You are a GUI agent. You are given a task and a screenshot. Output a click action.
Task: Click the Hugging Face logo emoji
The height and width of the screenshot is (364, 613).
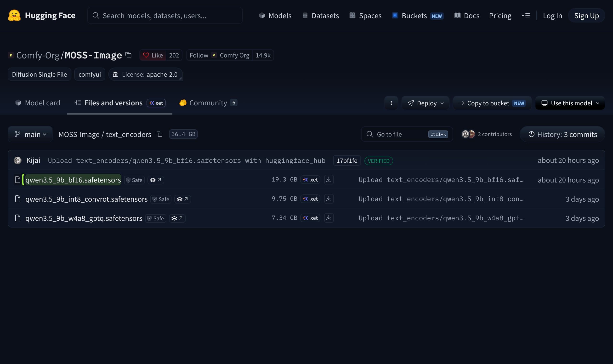[x=14, y=16]
